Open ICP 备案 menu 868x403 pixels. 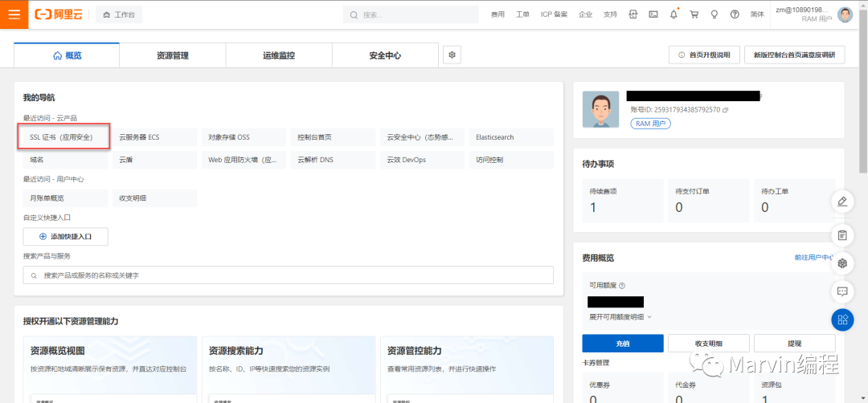(554, 14)
